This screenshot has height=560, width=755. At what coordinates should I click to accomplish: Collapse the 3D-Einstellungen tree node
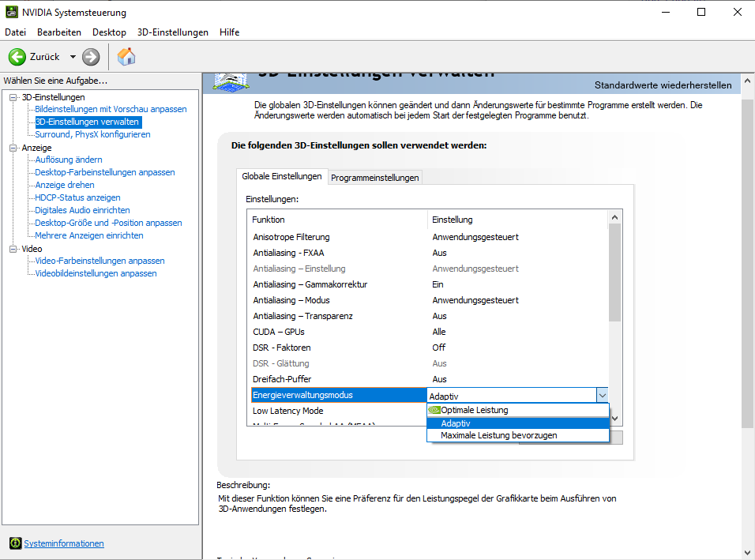[x=13, y=97]
